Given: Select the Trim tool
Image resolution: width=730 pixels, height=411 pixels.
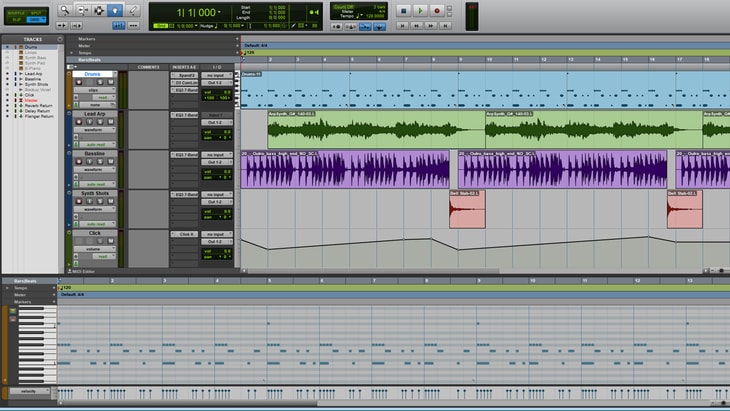Looking at the screenshot, I should [x=82, y=10].
